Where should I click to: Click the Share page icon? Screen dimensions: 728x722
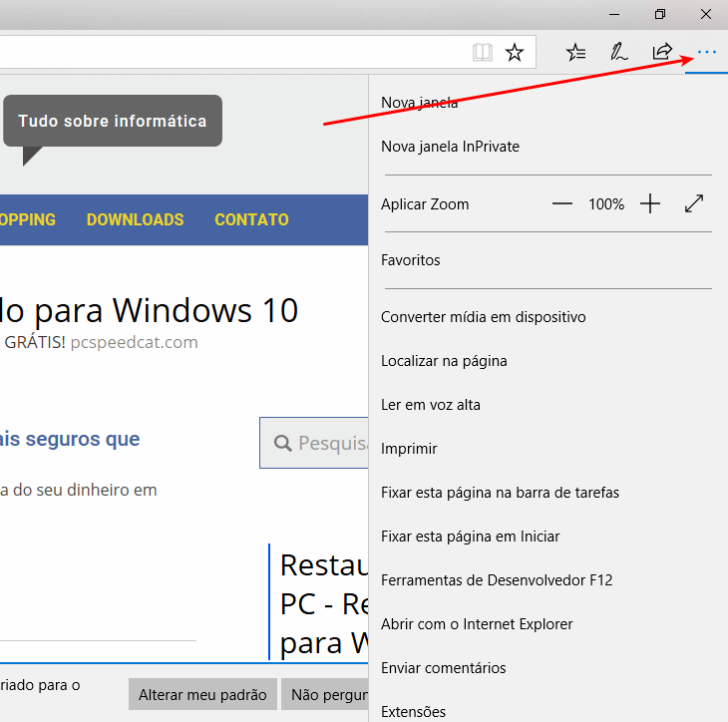click(x=662, y=52)
